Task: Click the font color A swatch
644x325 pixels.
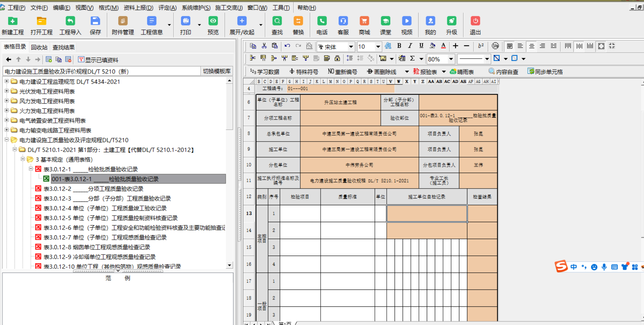Action: tap(443, 46)
